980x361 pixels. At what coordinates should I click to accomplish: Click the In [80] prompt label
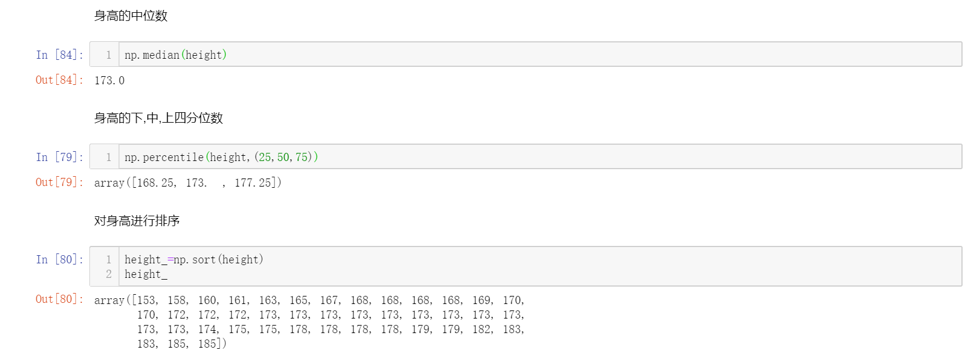(59, 259)
